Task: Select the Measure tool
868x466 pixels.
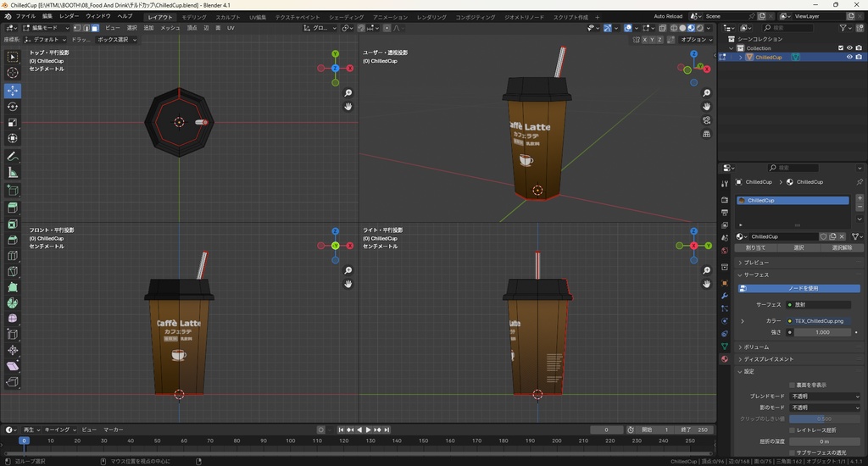Action: (13, 173)
